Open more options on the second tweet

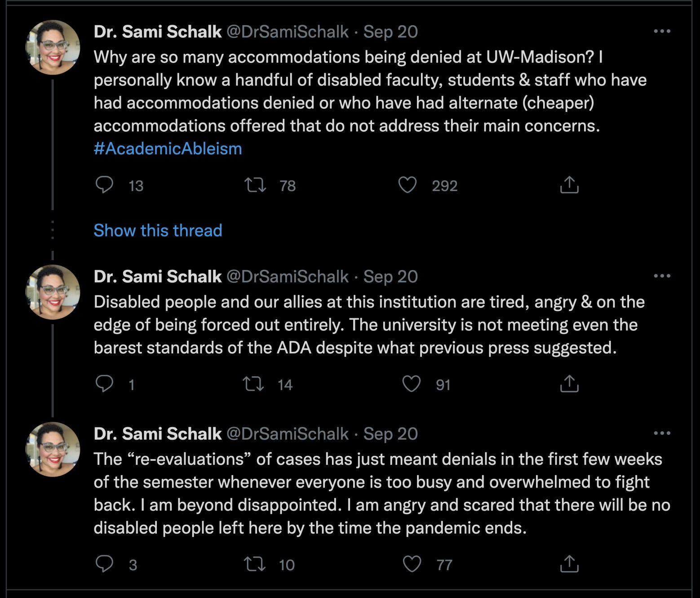662,276
